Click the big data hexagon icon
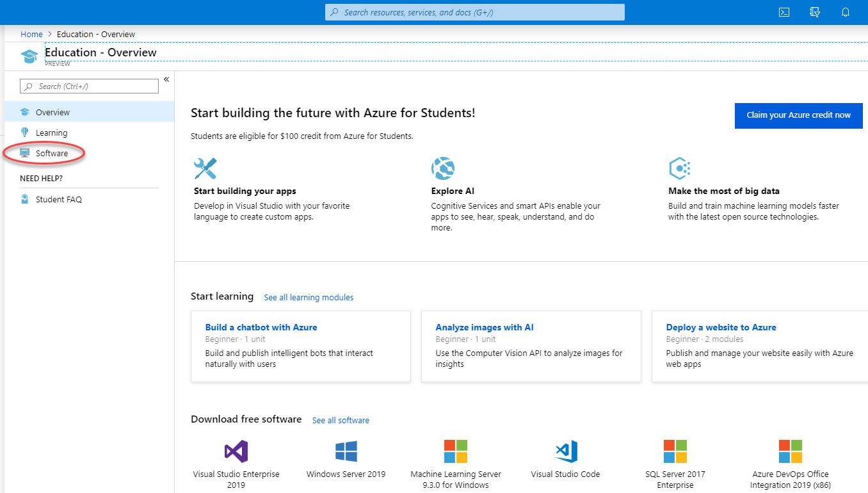The image size is (868, 493). click(x=679, y=168)
